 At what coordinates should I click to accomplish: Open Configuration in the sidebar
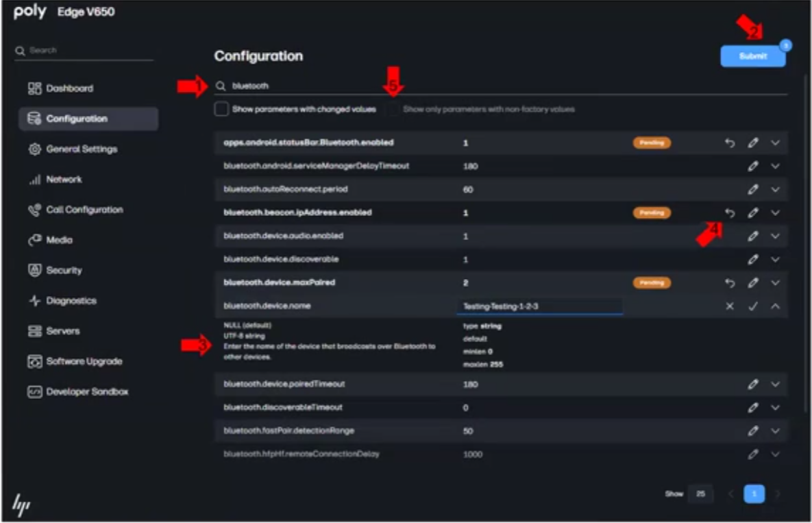tap(88, 119)
